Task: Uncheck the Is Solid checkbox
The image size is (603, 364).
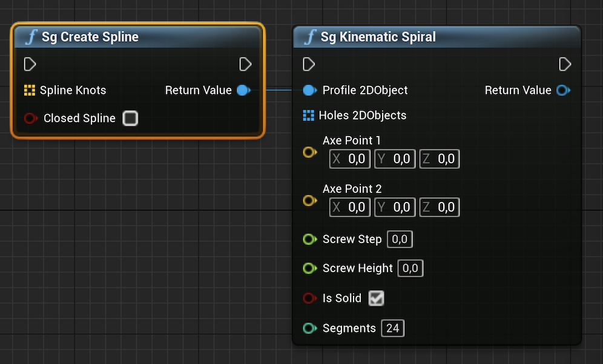Action: [x=376, y=298]
